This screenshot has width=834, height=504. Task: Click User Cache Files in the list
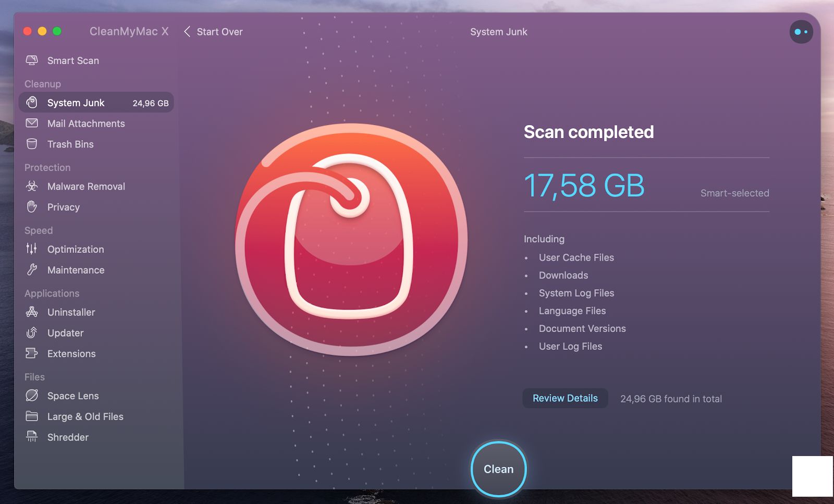pyautogui.click(x=577, y=257)
